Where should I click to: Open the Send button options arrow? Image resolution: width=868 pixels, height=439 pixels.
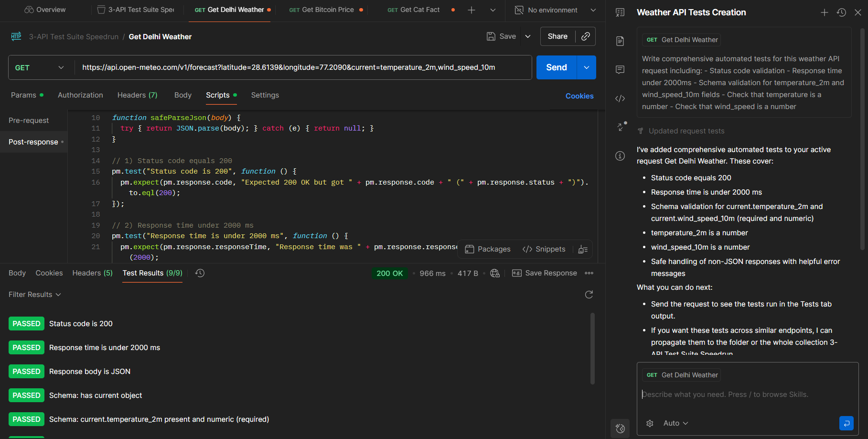(x=587, y=67)
